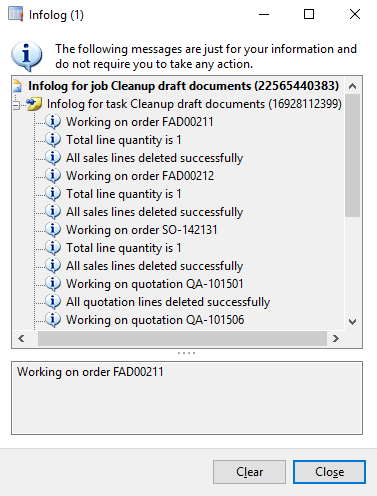The width and height of the screenshot is (377, 496).
Task: Click the dotted splitter handle below the tree
Action: tap(187, 353)
